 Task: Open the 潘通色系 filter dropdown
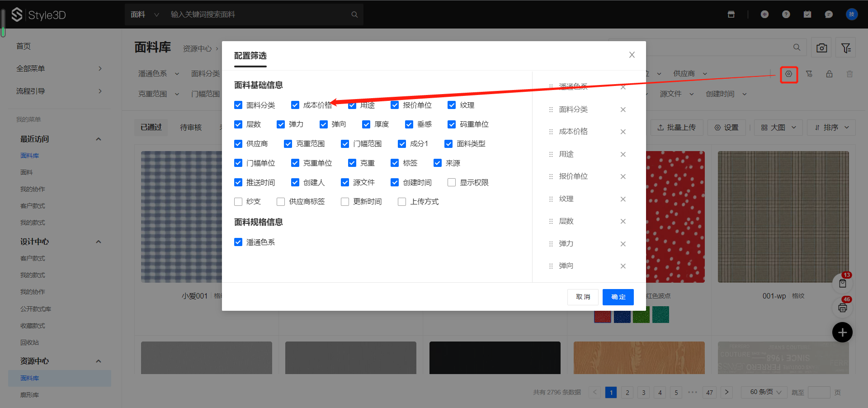(159, 74)
